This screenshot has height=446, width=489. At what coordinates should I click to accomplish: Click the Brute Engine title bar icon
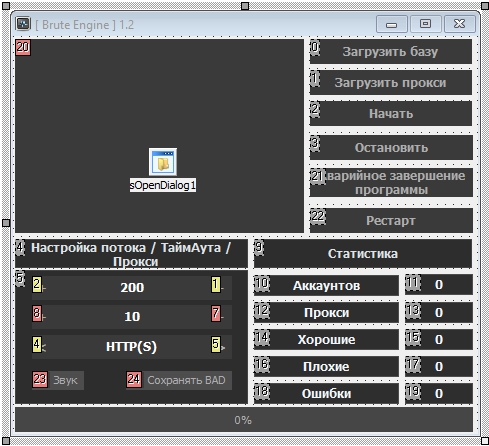23,24
